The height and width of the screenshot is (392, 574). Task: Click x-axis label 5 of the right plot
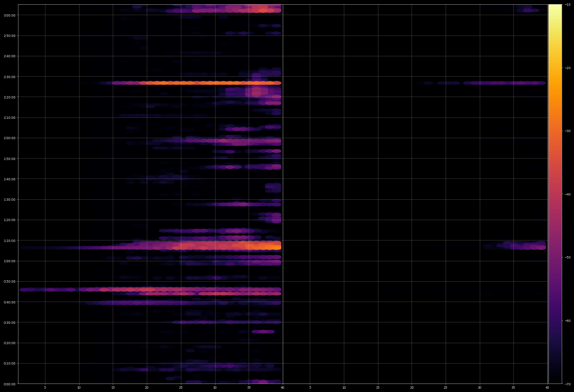coord(310,388)
